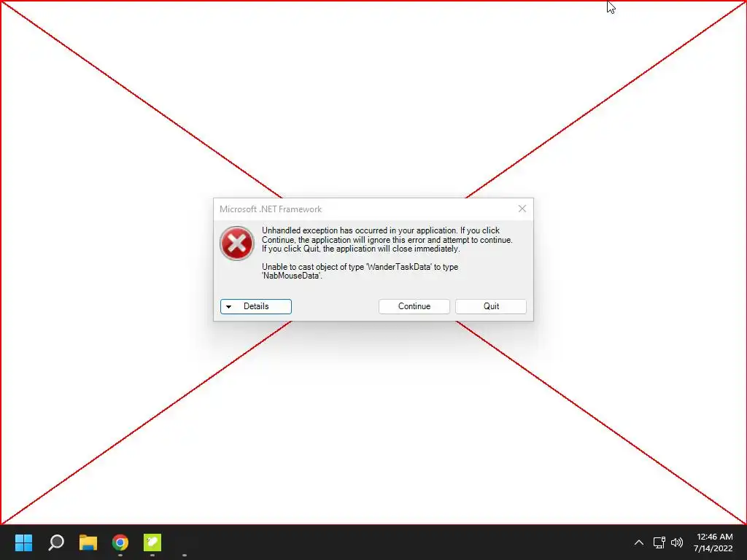Open the clock showing 12:46 AM
This screenshot has height=560, width=747.
pos(713,542)
